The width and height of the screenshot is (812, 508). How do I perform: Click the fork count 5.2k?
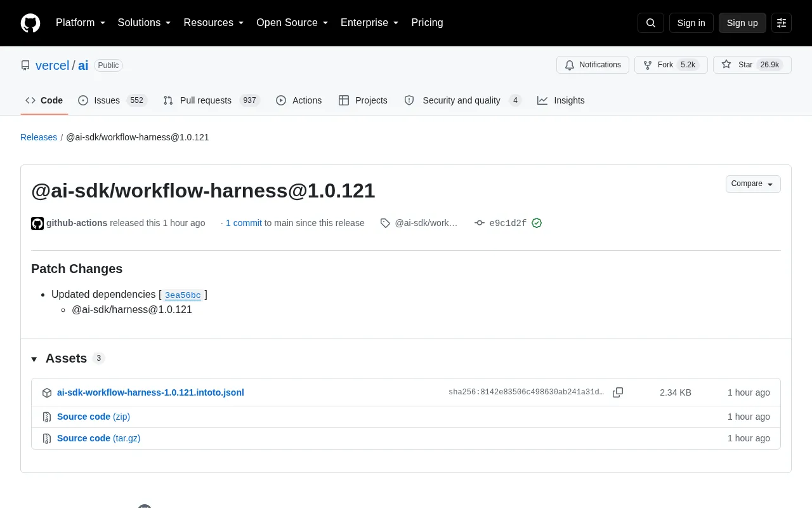(688, 65)
